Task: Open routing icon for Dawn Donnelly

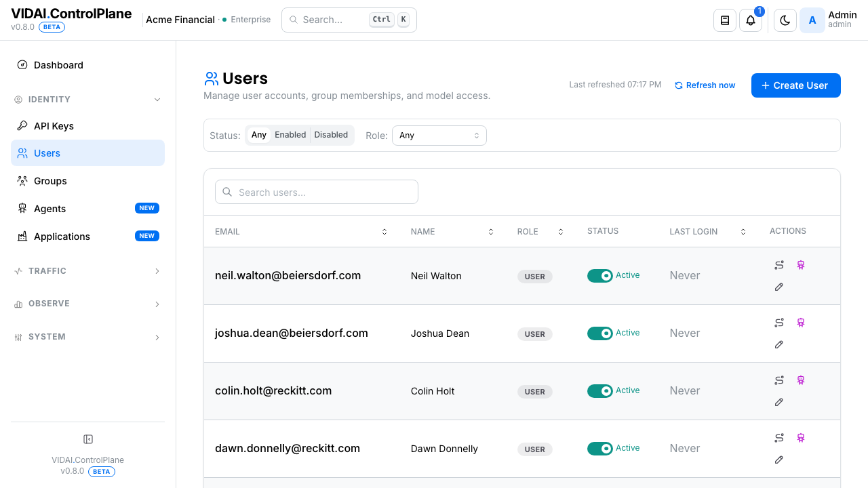Action: coord(779,438)
